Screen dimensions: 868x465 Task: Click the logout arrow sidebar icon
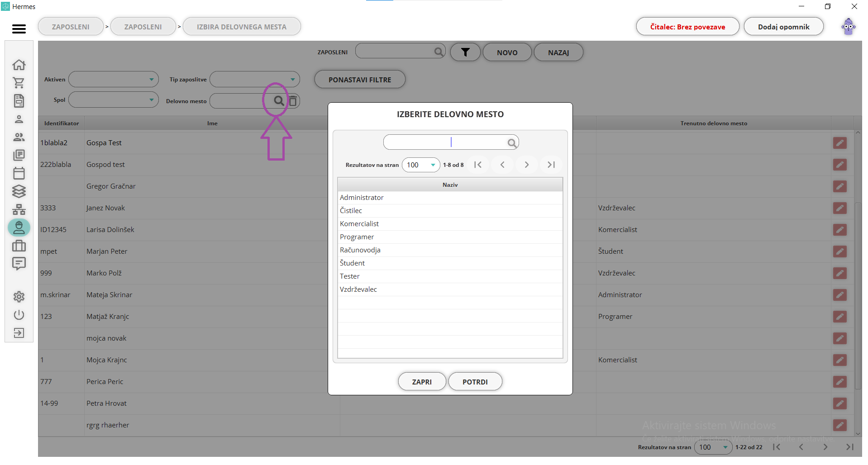(19, 333)
